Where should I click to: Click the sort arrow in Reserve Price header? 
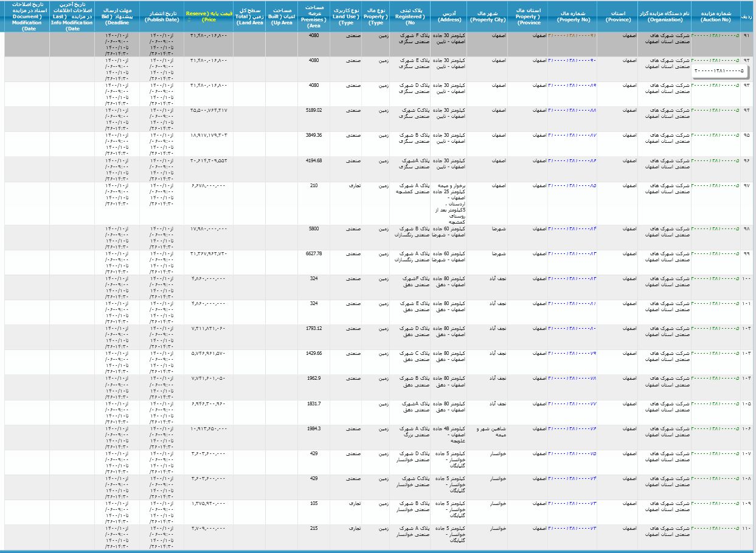click(189, 19)
